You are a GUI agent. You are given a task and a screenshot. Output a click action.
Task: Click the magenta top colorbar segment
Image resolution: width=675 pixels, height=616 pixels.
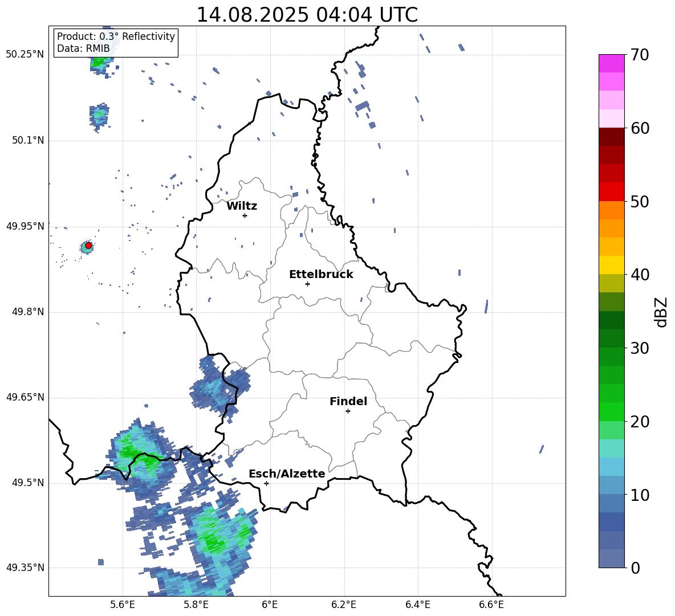coord(611,63)
